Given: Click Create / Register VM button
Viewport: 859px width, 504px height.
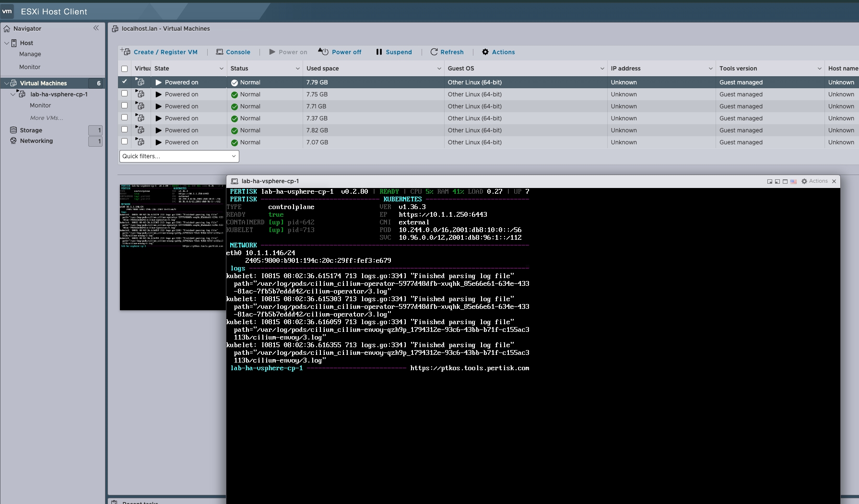Looking at the screenshot, I should click(159, 52).
